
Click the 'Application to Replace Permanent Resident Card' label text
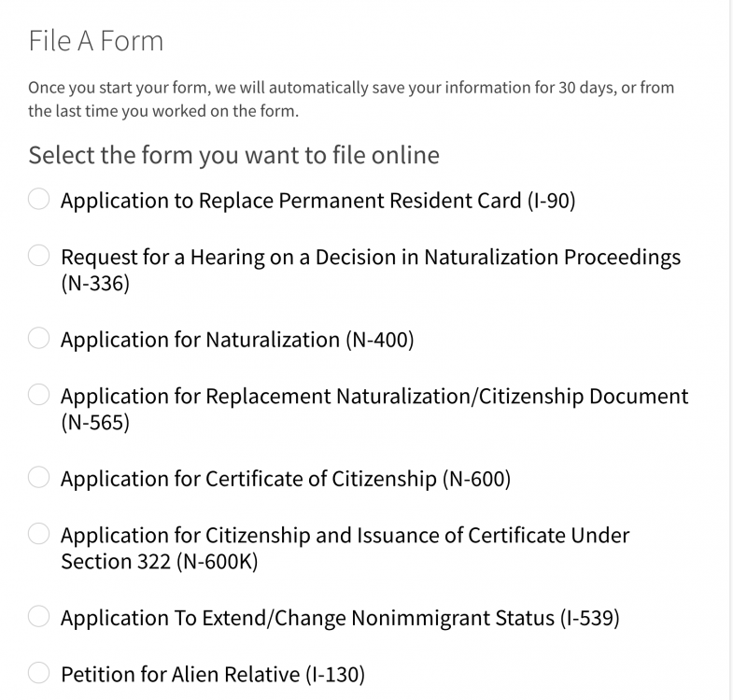tap(290, 201)
